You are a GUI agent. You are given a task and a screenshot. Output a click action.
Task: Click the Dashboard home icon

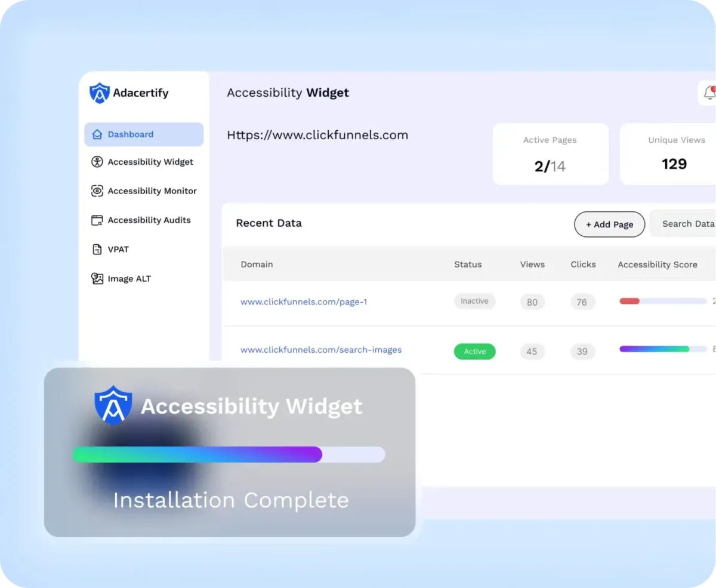[97, 134]
